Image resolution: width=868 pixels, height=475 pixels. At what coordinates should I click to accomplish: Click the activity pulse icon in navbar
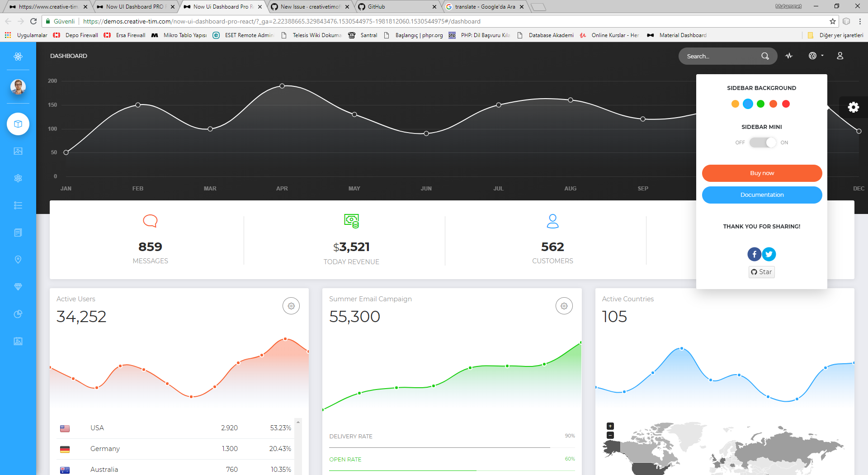(x=789, y=56)
